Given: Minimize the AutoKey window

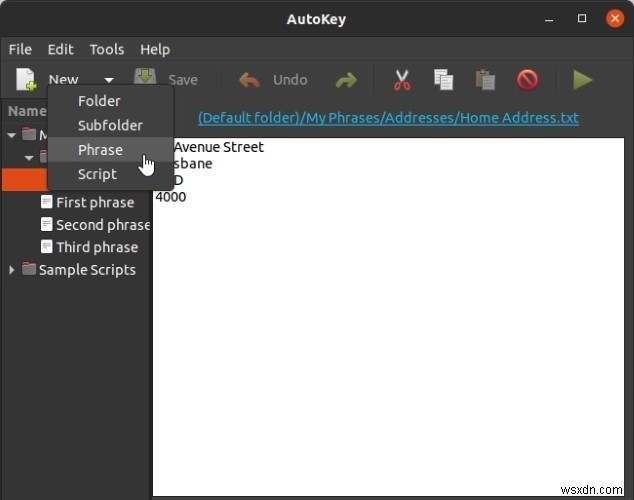Looking at the screenshot, I should click(x=549, y=19).
